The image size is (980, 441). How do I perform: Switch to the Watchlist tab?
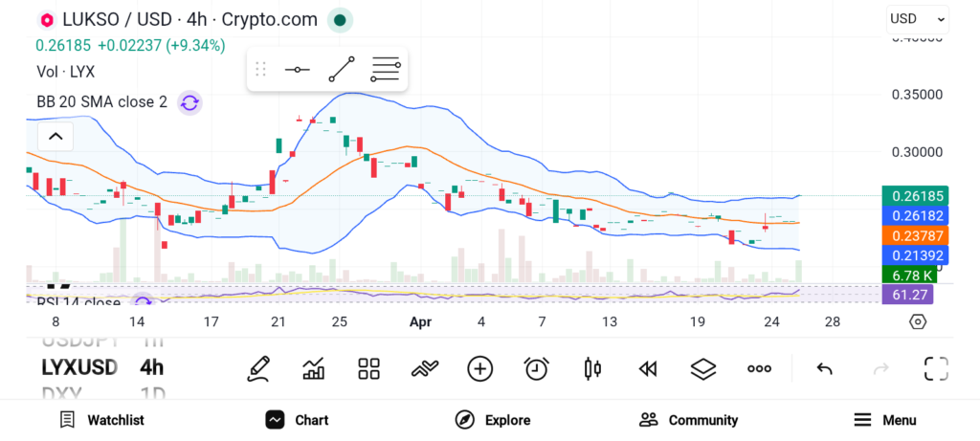[101, 420]
